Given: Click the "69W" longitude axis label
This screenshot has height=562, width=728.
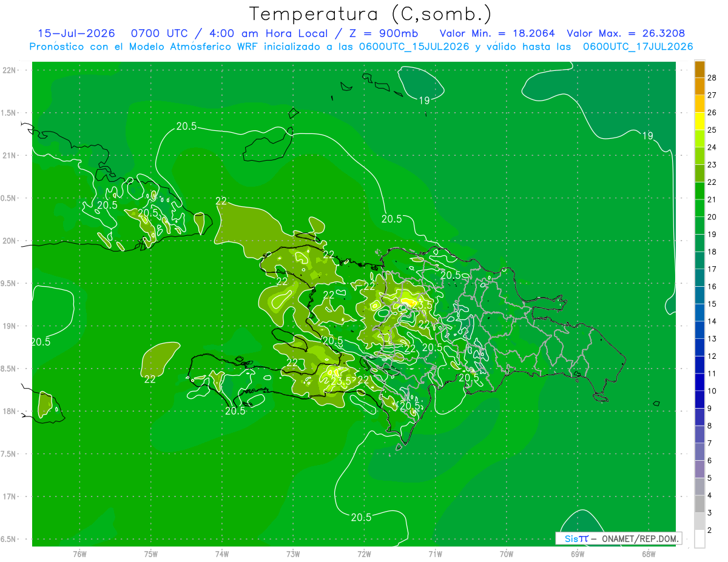Looking at the screenshot, I should 577,554.
